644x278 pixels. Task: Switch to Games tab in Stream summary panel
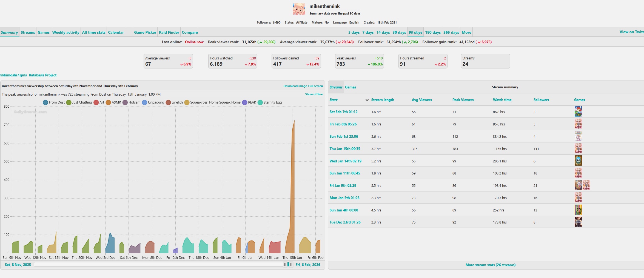click(x=351, y=87)
